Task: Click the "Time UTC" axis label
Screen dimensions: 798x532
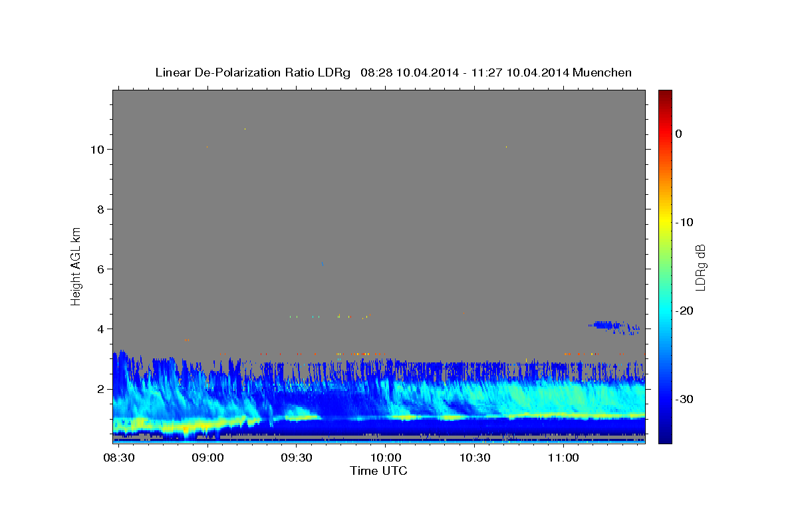Action: pyautogui.click(x=378, y=471)
